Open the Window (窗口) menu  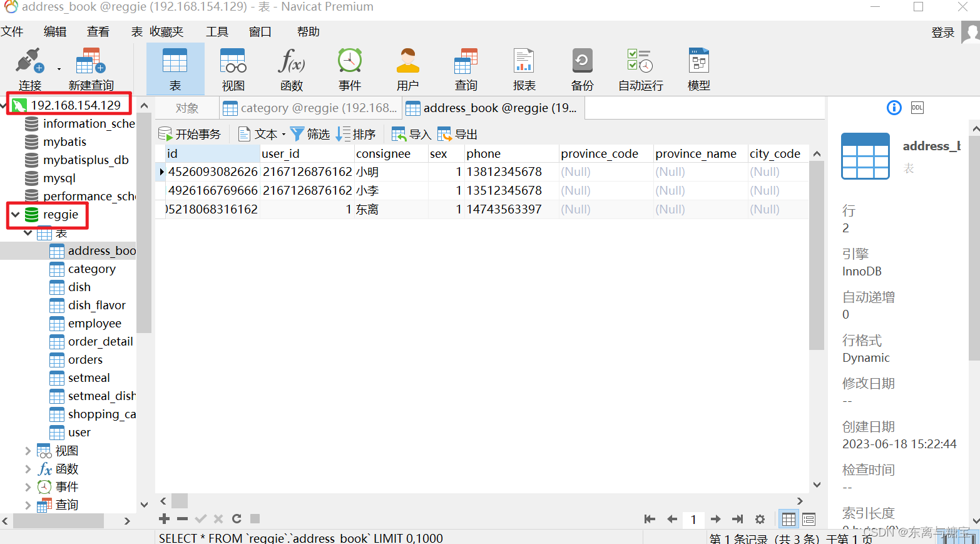pyautogui.click(x=260, y=31)
